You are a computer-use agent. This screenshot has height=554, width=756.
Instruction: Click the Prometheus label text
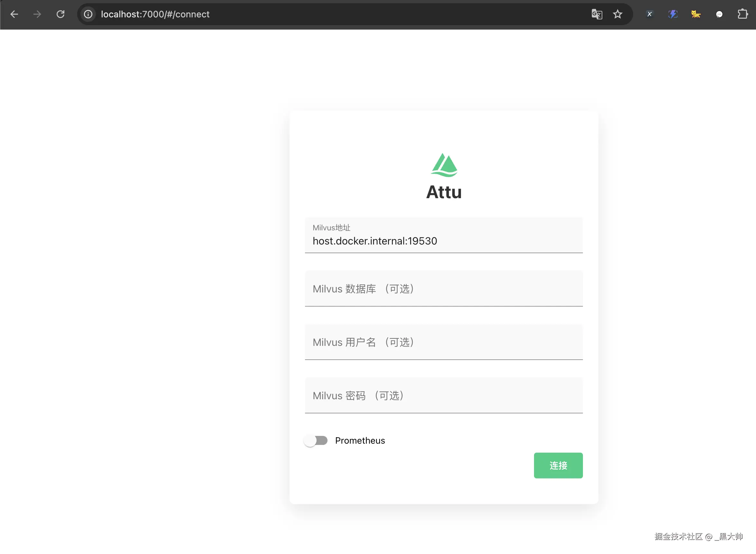(x=360, y=440)
